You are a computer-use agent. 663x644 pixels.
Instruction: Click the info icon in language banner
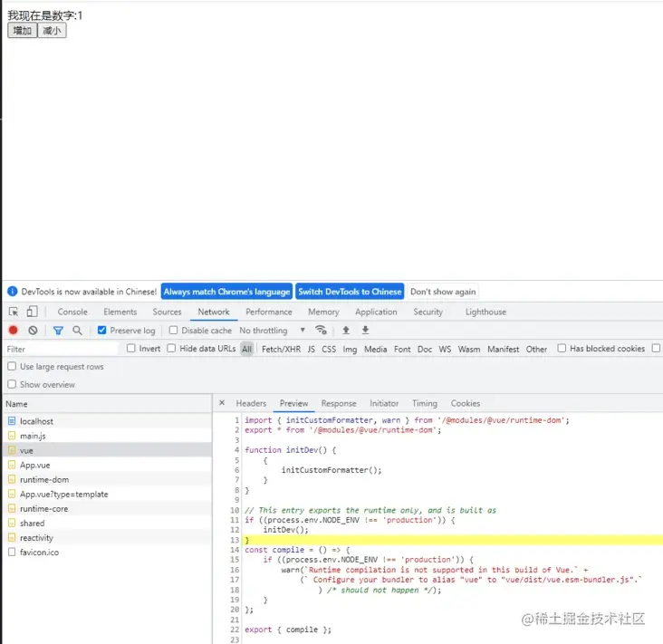pyautogui.click(x=13, y=292)
